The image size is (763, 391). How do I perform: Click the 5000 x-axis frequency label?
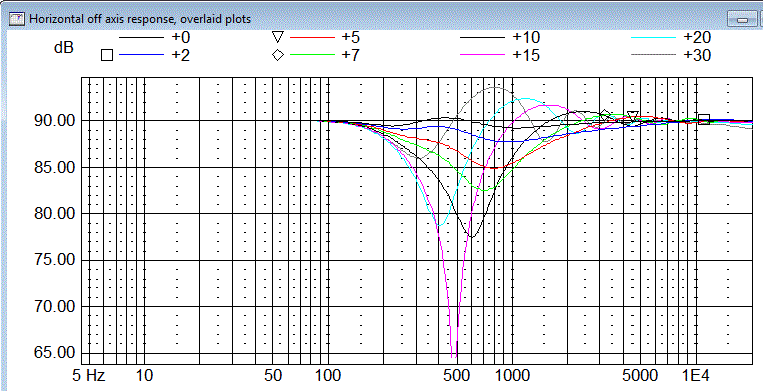[640, 375]
